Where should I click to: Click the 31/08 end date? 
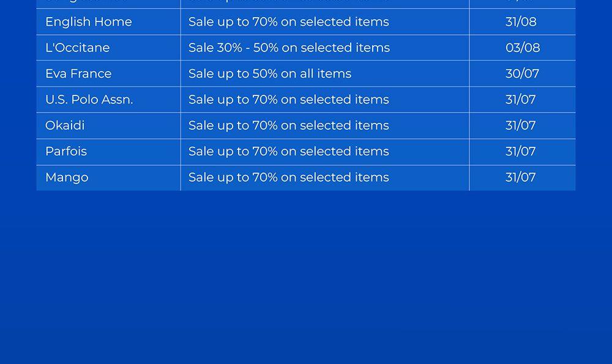(x=521, y=22)
